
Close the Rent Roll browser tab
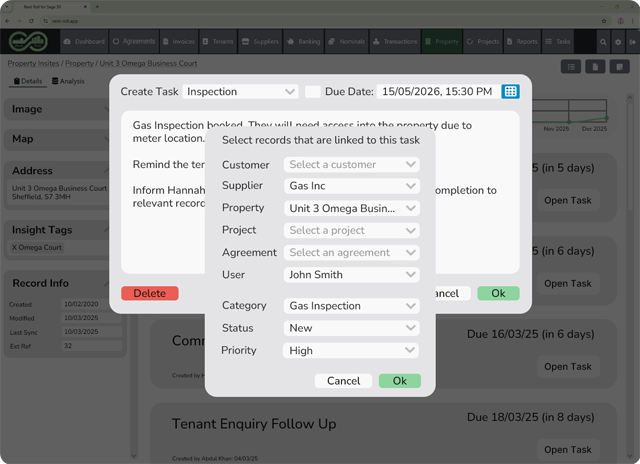pos(85,7)
